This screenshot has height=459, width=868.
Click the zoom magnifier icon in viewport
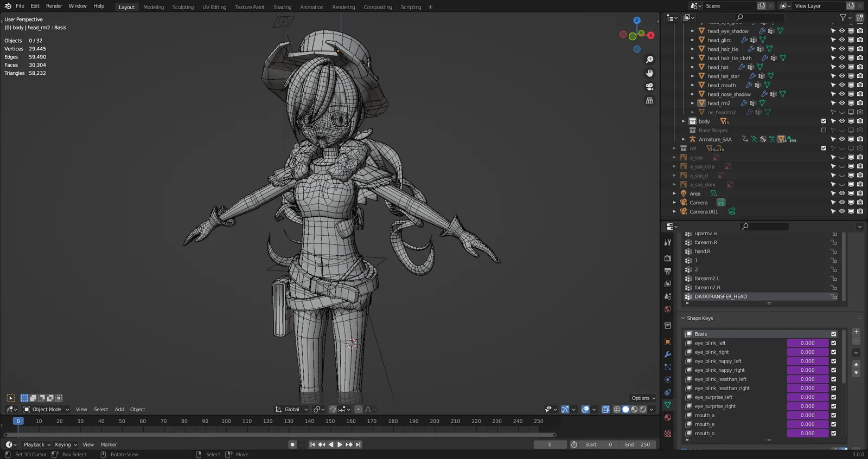coord(649,60)
